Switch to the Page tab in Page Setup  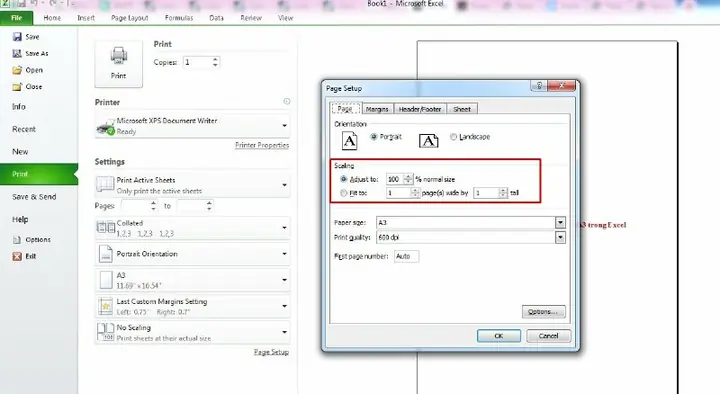pyautogui.click(x=345, y=108)
